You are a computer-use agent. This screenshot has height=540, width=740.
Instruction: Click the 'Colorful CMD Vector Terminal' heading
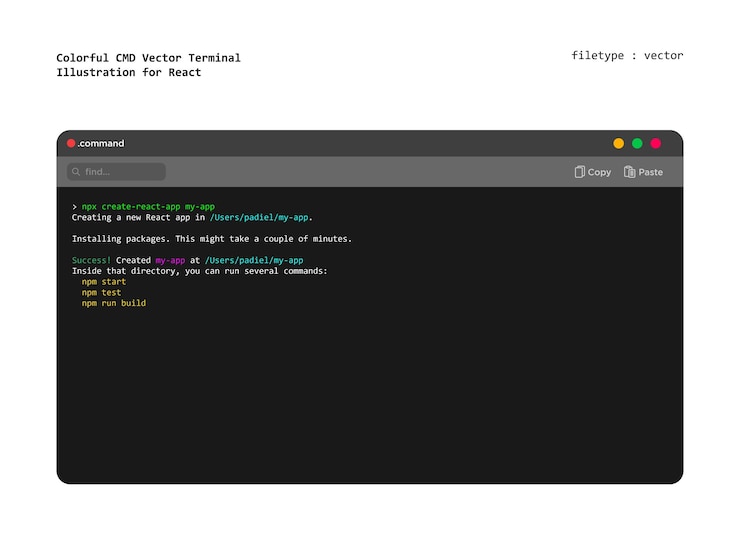tap(149, 58)
